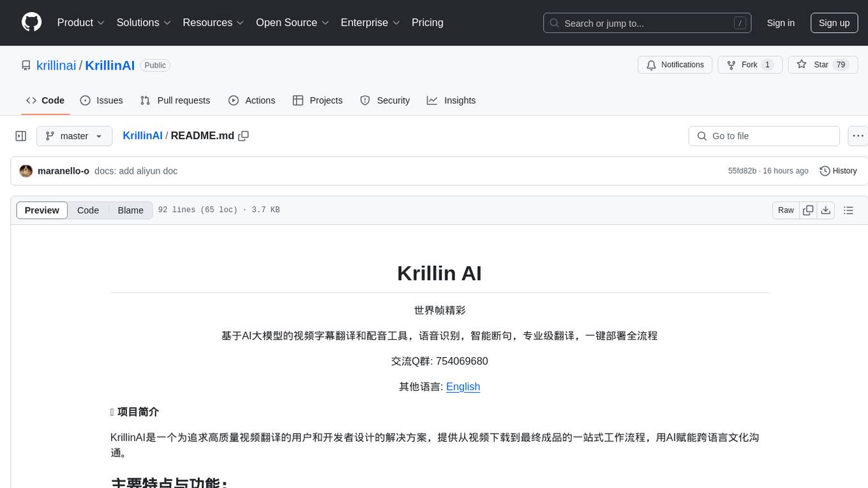The image size is (868, 488).
Task: Open the docs: add aliyun doc commit
Action: (x=136, y=171)
